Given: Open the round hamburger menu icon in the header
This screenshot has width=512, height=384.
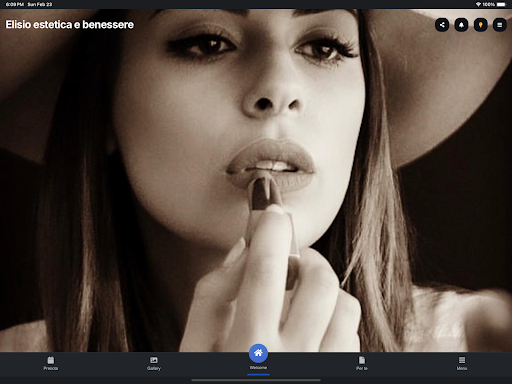Looking at the screenshot, I should click(x=500, y=25).
